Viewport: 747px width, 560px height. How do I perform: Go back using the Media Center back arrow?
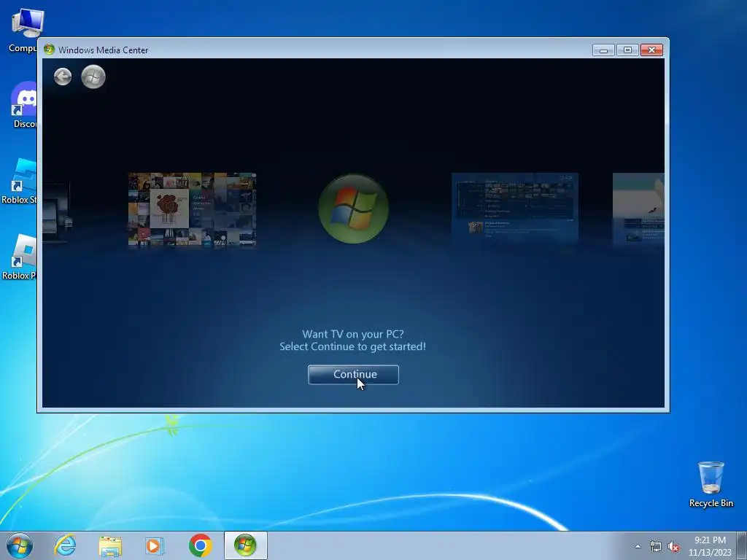click(x=63, y=77)
